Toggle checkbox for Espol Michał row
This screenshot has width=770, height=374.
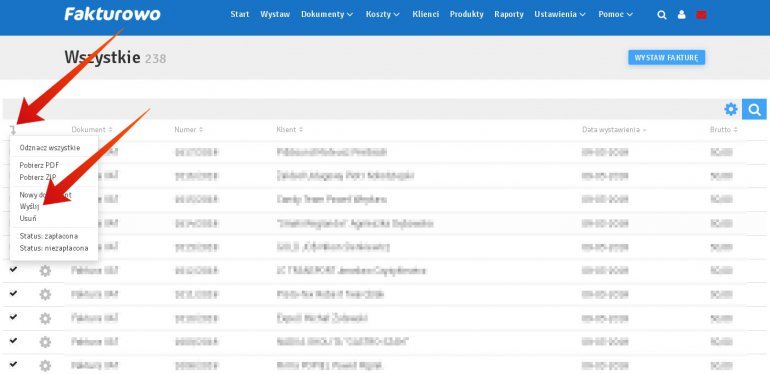[x=13, y=317]
